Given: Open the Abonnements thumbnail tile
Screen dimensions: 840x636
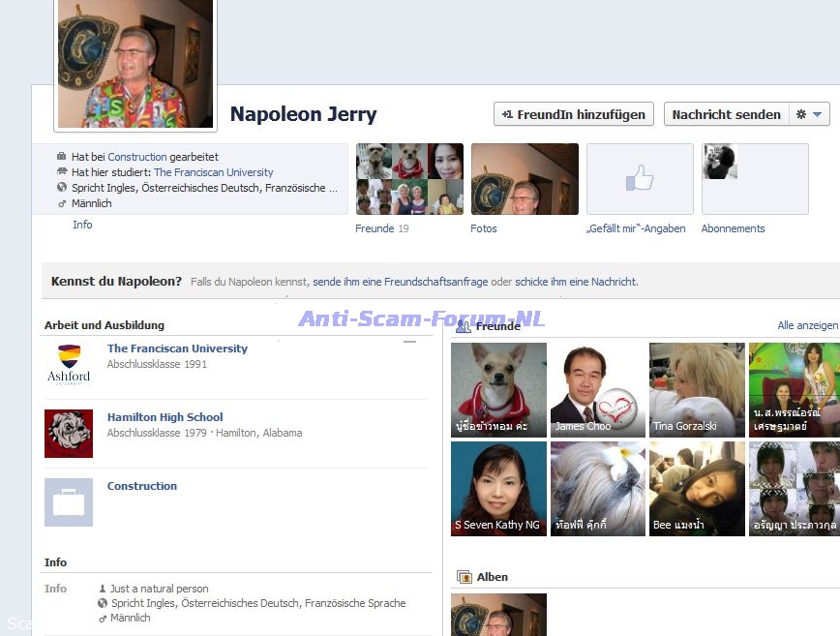Looking at the screenshot, I should [754, 179].
